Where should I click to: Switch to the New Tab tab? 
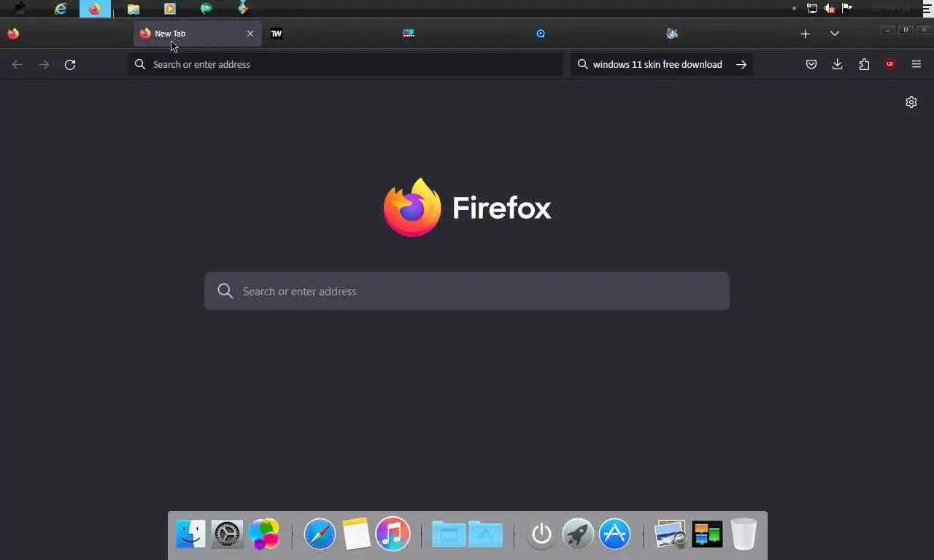pyautogui.click(x=197, y=34)
